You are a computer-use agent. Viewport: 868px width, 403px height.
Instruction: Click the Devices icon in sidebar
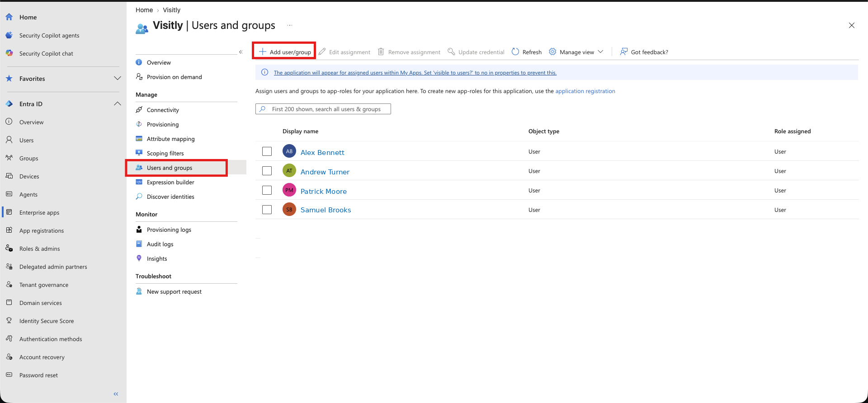coord(9,176)
